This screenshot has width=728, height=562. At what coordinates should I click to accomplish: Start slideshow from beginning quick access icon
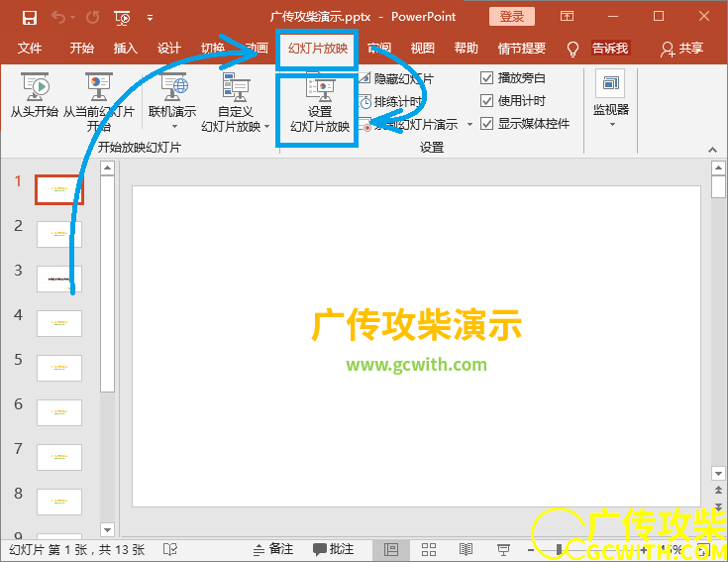coord(123,18)
